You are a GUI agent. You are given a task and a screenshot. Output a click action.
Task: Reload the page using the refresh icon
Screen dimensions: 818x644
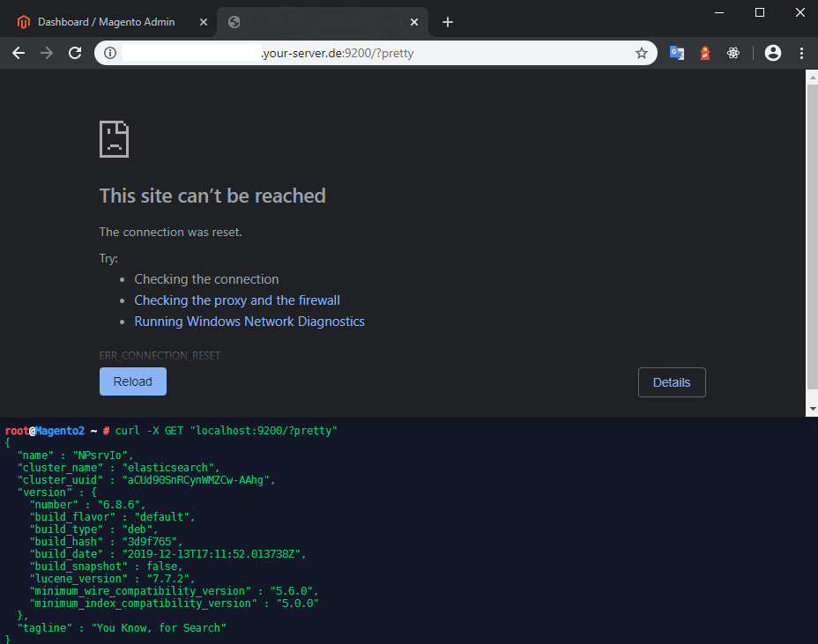(x=74, y=53)
